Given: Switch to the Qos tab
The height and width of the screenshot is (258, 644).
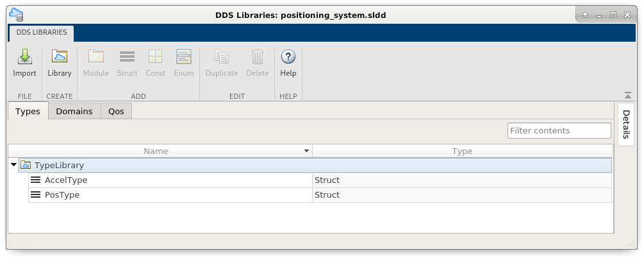Looking at the screenshot, I should coord(117,112).
